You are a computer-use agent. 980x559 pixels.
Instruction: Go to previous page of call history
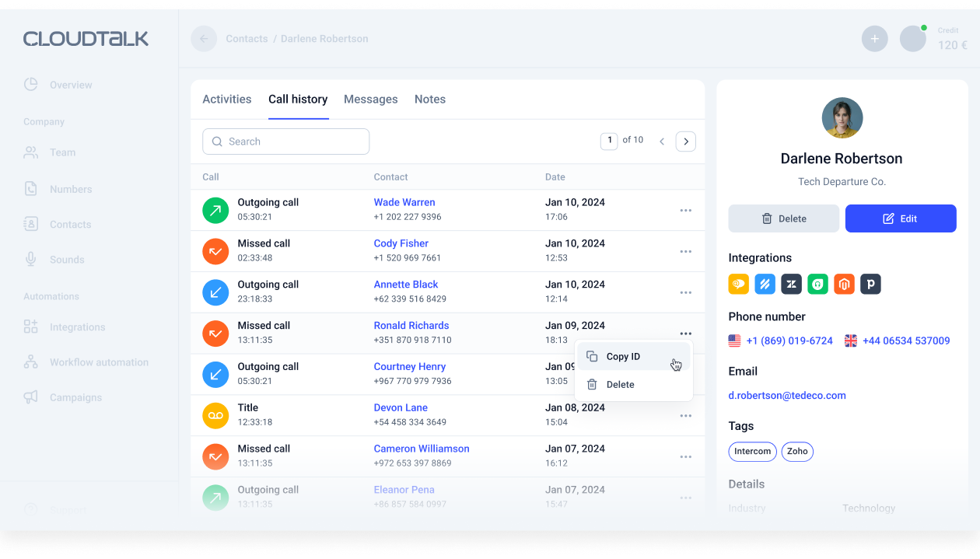coord(662,141)
